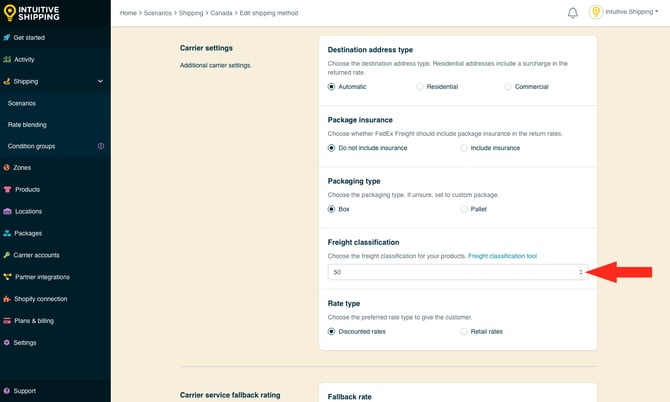Go to Locations page
670x402 pixels.
coord(28,211)
